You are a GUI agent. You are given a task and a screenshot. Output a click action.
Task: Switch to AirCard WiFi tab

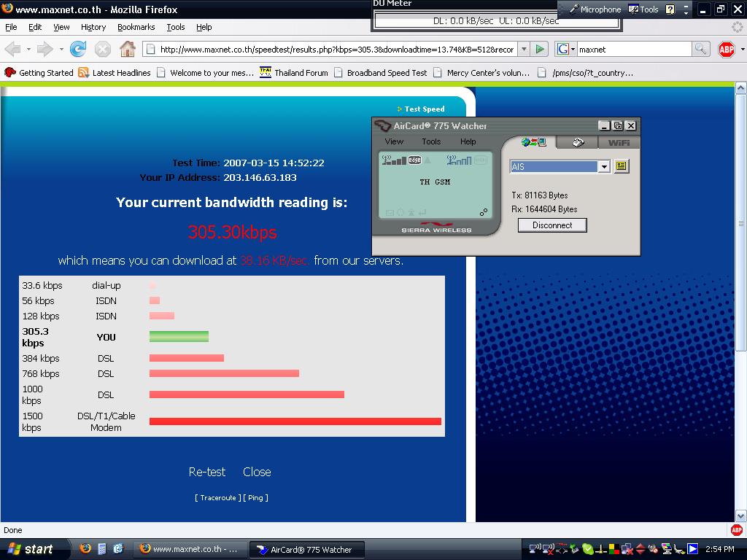pyautogui.click(x=619, y=142)
